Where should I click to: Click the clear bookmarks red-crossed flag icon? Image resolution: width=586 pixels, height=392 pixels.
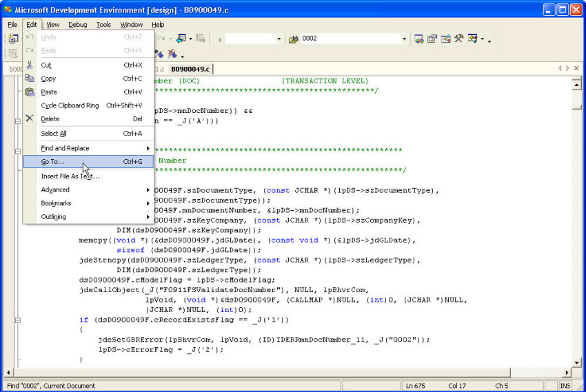pos(172,54)
